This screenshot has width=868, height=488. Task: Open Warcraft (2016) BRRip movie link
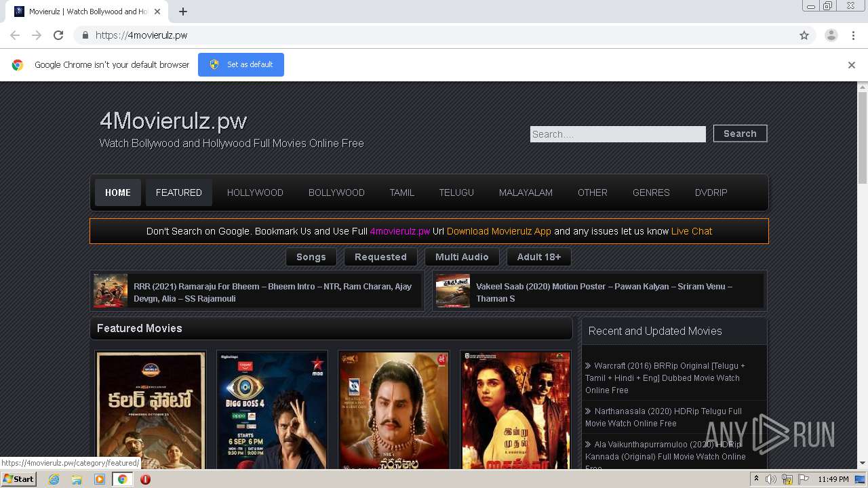pyautogui.click(x=665, y=378)
